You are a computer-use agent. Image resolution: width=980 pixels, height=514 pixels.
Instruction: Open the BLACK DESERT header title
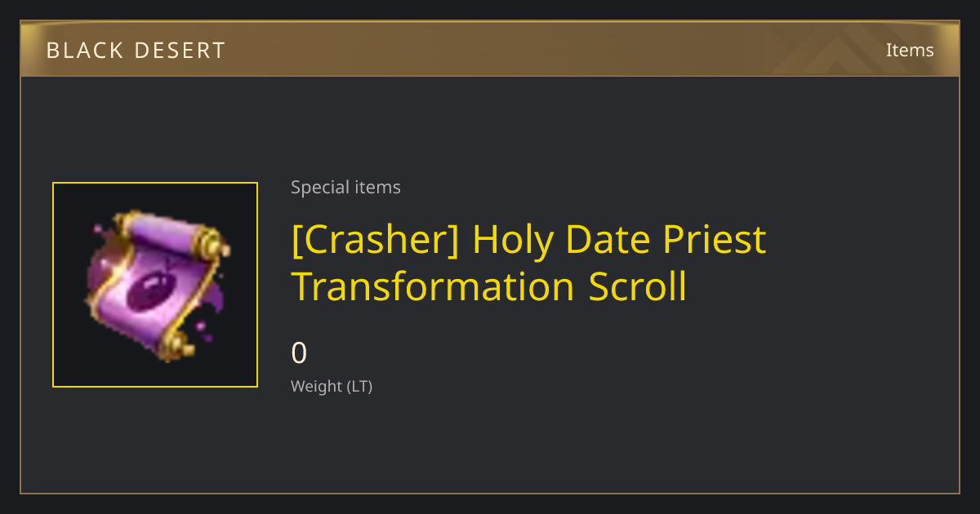click(x=136, y=51)
